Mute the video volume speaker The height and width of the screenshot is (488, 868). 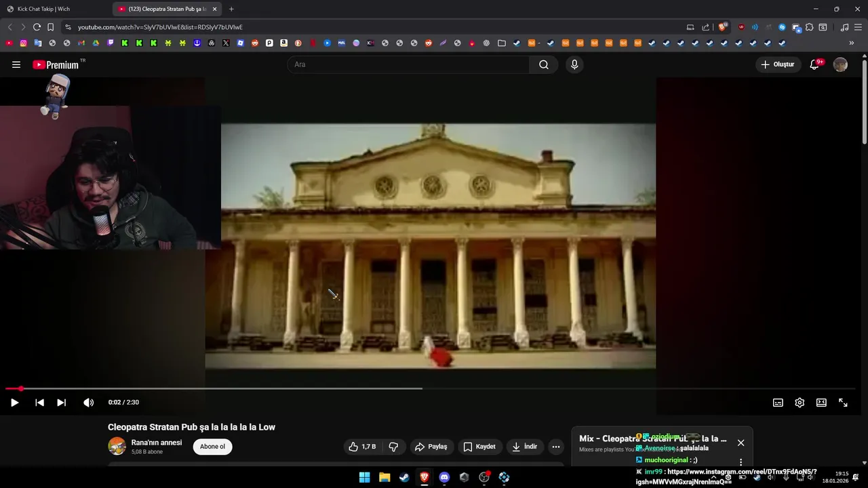pyautogui.click(x=88, y=403)
